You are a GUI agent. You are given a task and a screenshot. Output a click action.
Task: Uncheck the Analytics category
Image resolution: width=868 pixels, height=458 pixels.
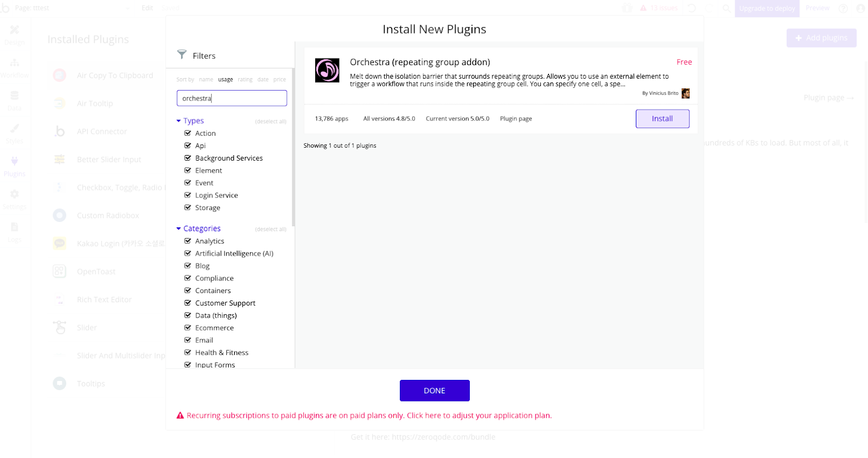188,241
